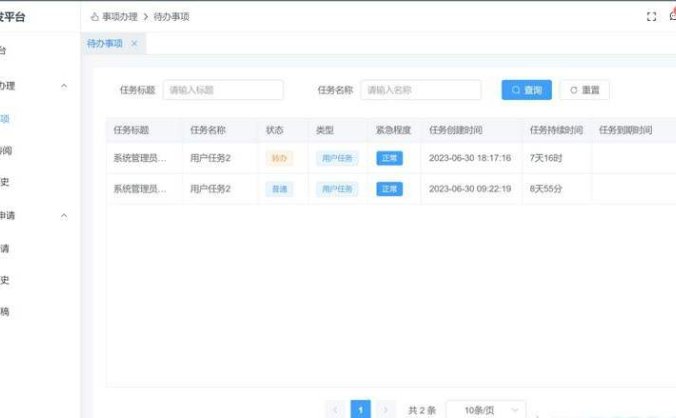
Task: Click creation time 2023-06-30 18:17:16
Action: (x=470, y=158)
